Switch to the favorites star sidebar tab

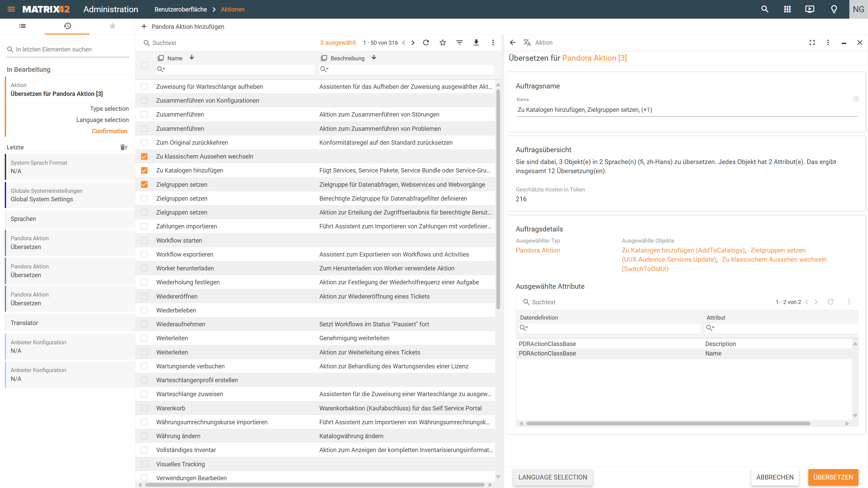(112, 26)
